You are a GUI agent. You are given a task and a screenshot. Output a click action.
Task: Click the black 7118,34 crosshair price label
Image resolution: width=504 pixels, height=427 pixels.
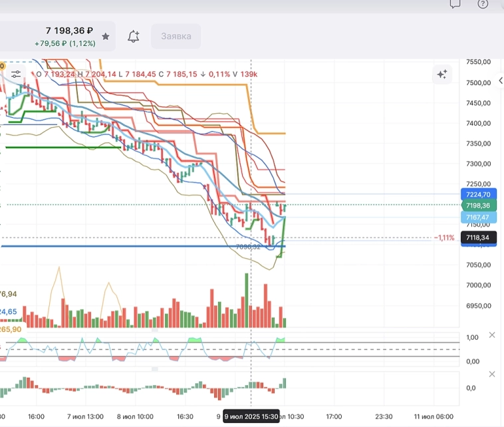pos(478,237)
